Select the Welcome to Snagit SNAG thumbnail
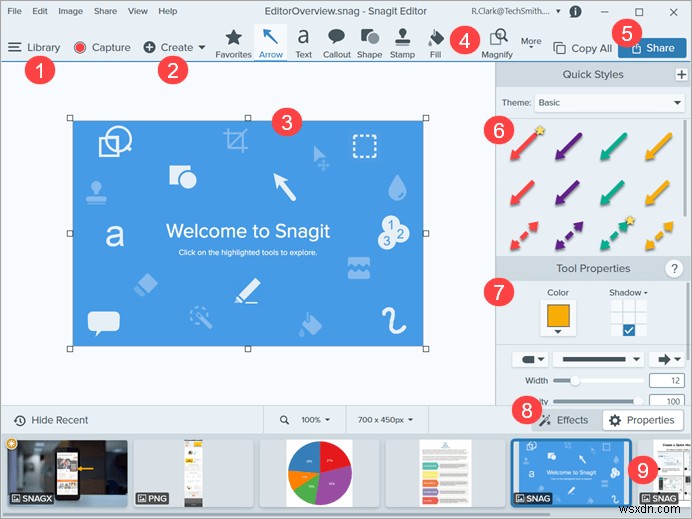This screenshot has width=692, height=519. click(x=571, y=472)
